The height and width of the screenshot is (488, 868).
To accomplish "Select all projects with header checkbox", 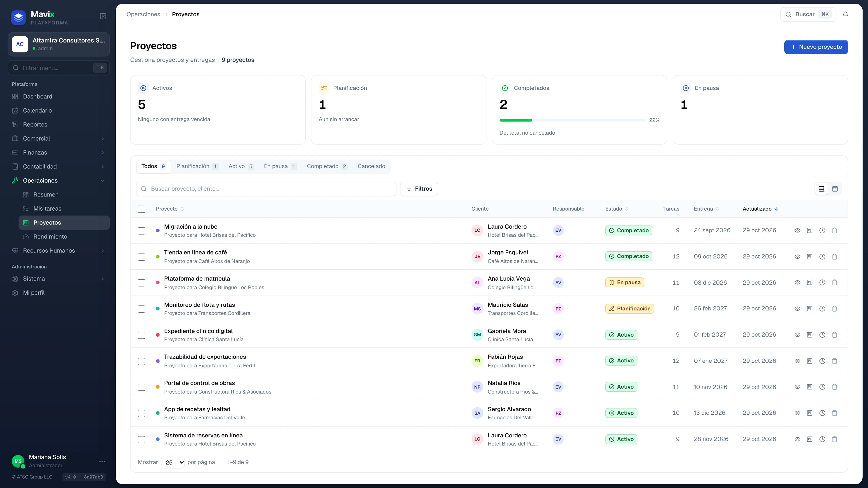I will pyautogui.click(x=142, y=209).
